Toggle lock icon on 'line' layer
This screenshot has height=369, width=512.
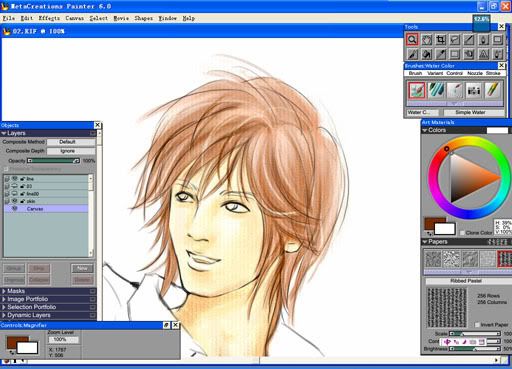click(x=23, y=179)
